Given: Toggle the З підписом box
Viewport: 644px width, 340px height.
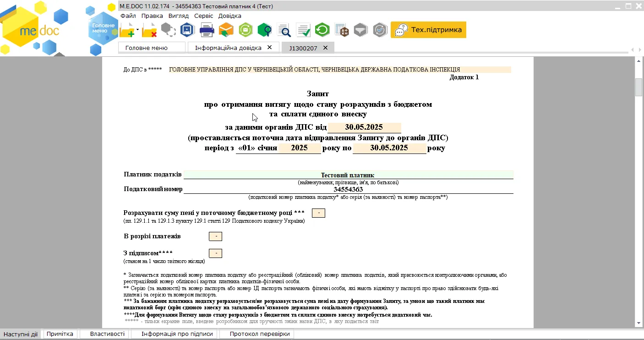Looking at the screenshot, I should click(215, 253).
